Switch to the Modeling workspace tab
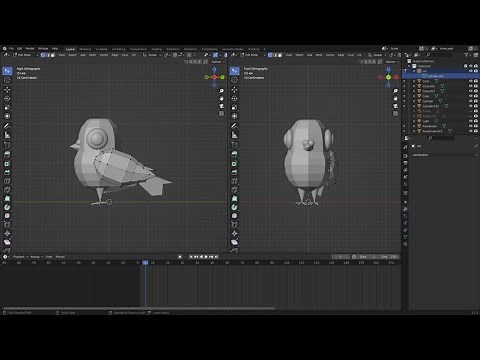 pos(85,49)
